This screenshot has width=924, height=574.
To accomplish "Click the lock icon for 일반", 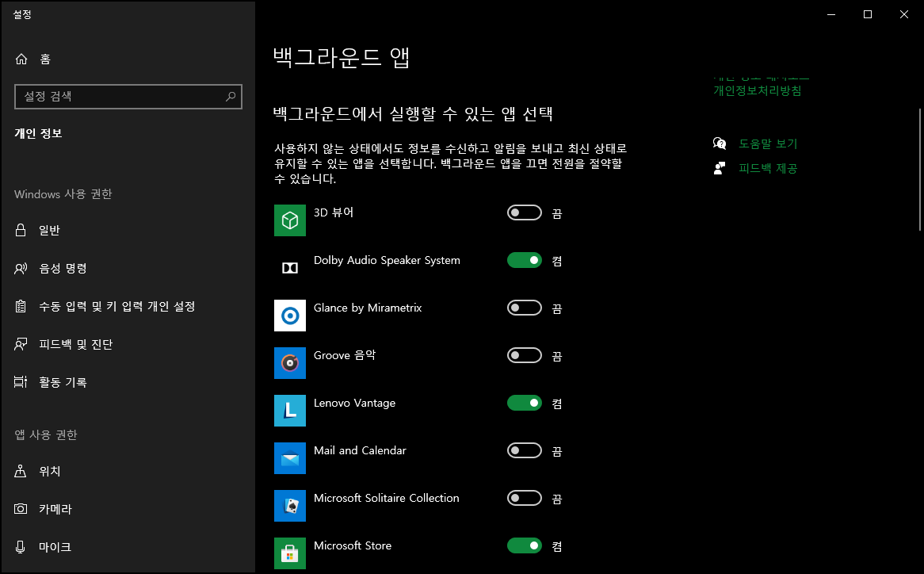I will 21,230.
